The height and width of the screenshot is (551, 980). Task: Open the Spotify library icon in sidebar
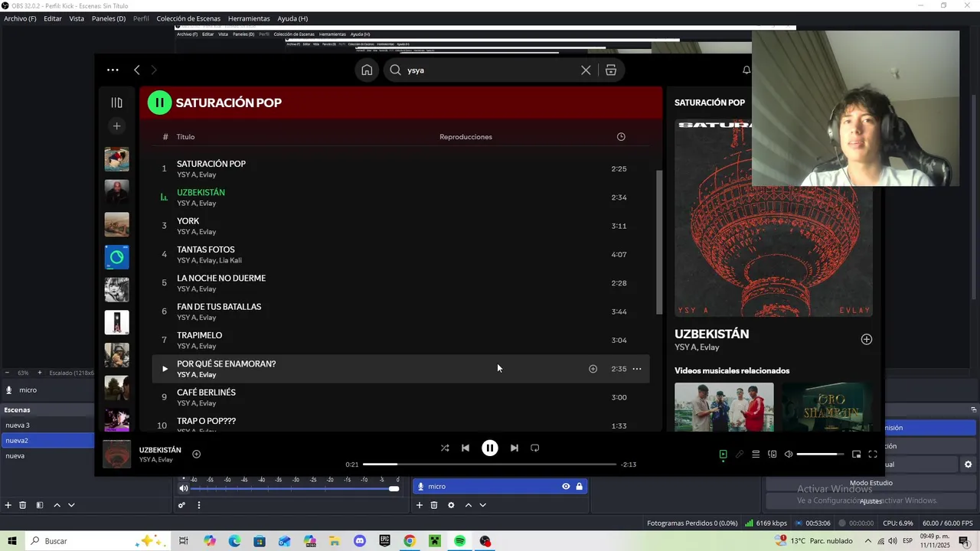pos(116,103)
